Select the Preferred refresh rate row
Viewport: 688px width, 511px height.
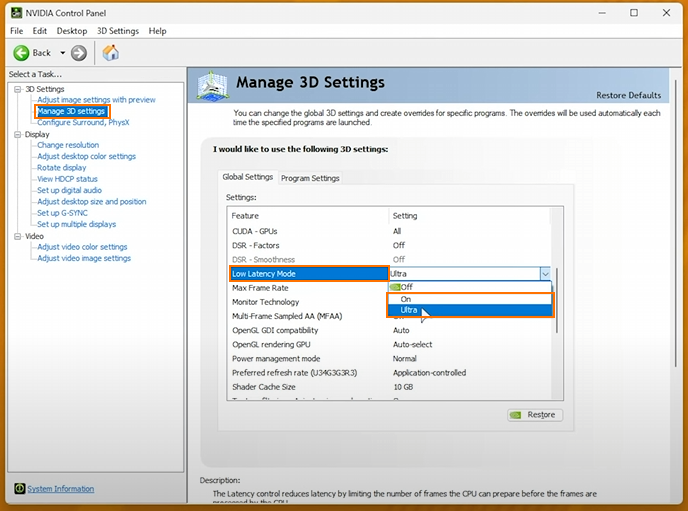point(391,373)
